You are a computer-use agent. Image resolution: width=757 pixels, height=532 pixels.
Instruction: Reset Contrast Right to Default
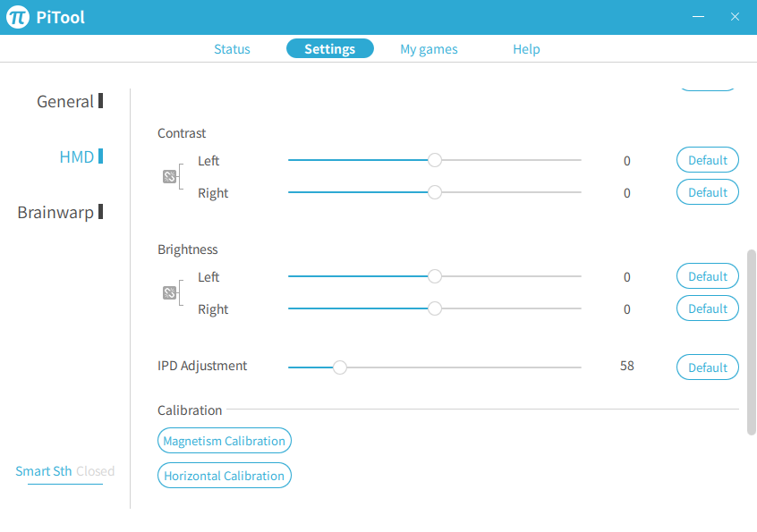click(707, 192)
